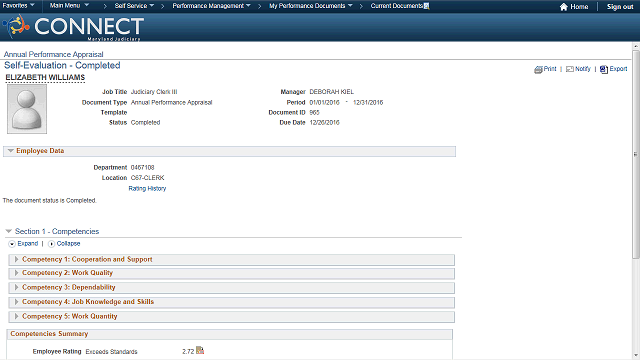Click the period end date 12/31/2016
640x360 pixels.
pos(368,102)
